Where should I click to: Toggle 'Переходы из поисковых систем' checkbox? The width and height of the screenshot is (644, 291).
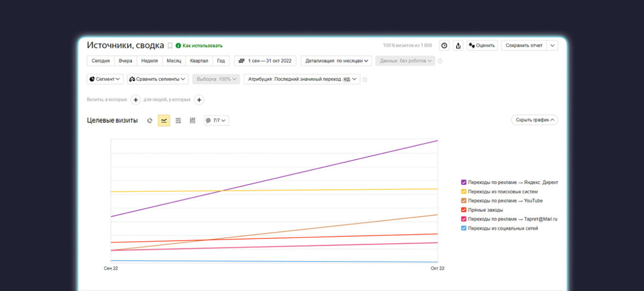pos(464,191)
